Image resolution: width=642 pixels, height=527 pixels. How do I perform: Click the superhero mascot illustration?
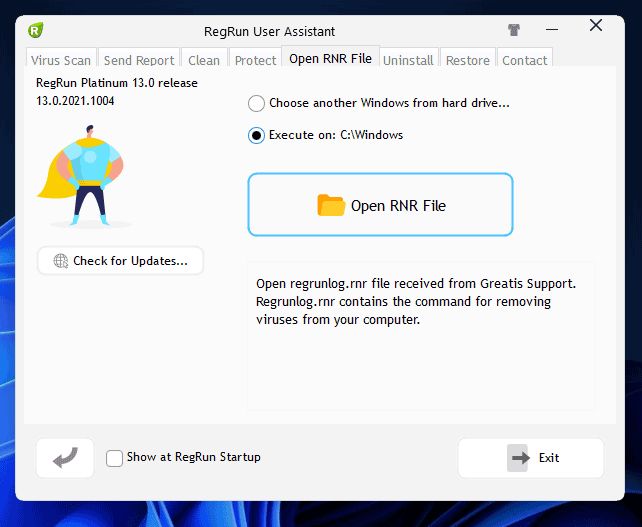click(x=85, y=176)
